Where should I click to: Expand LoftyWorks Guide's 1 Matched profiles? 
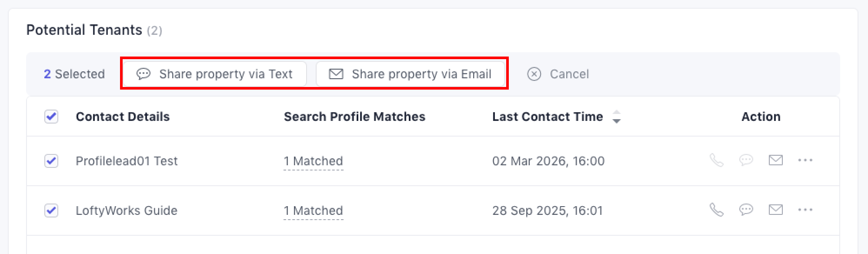point(313,211)
